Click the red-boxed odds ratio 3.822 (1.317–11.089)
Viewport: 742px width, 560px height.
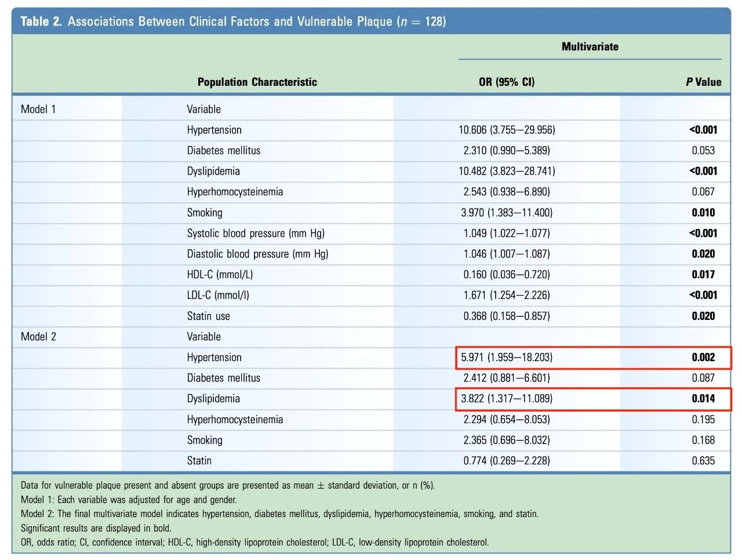pos(507,399)
